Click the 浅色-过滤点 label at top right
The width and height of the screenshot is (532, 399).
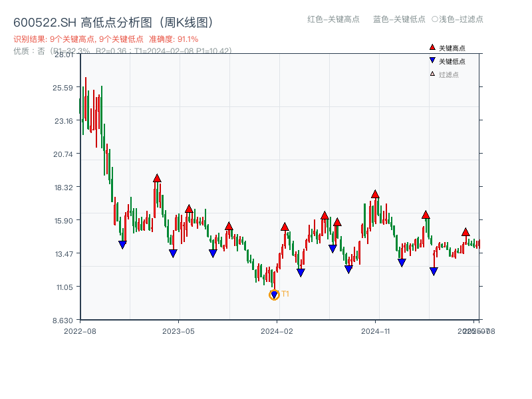[458, 20]
